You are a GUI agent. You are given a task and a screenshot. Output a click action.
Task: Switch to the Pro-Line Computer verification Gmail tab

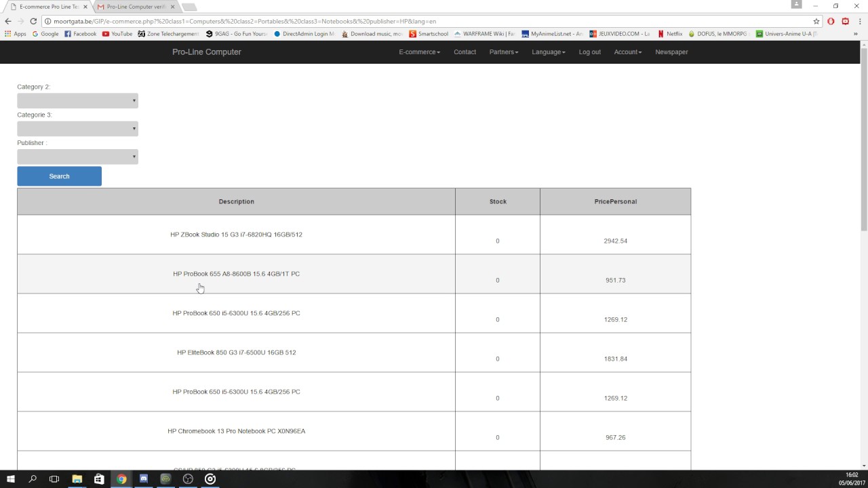[136, 7]
